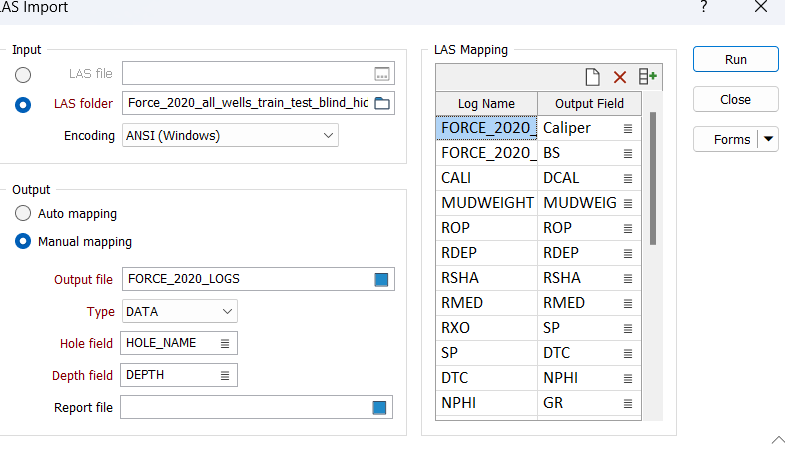The width and height of the screenshot is (785, 451).
Task: Click the LAS Mapping vertical scrollbar
Action: (653, 180)
